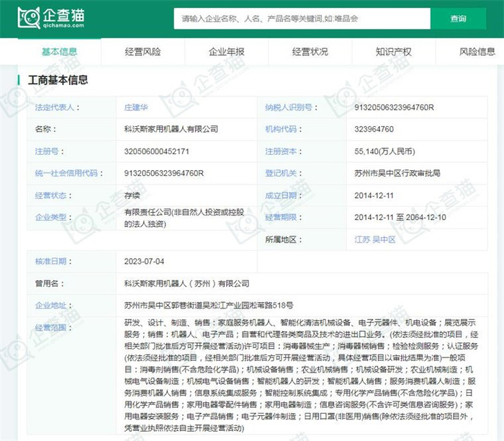Viewport: 504px width, 441px height.
Task: Click the search input field
Action: pos(302,19)
